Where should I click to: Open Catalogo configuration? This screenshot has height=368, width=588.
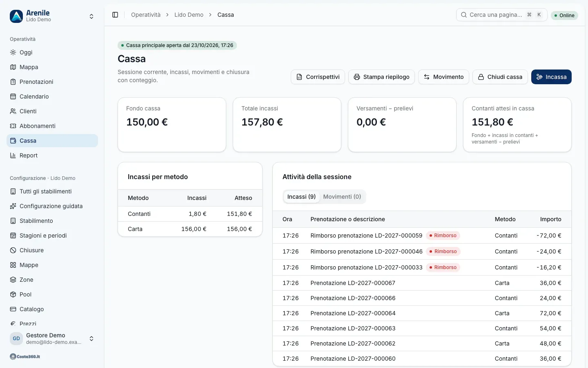click(x=52, y=309)
